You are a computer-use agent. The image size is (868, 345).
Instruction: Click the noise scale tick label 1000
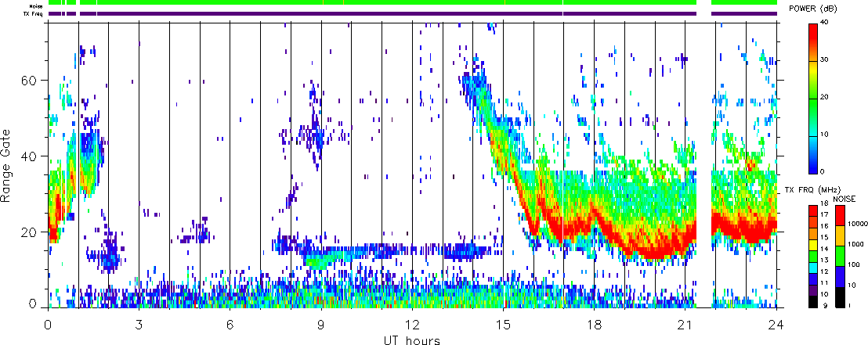coord(854,244)
